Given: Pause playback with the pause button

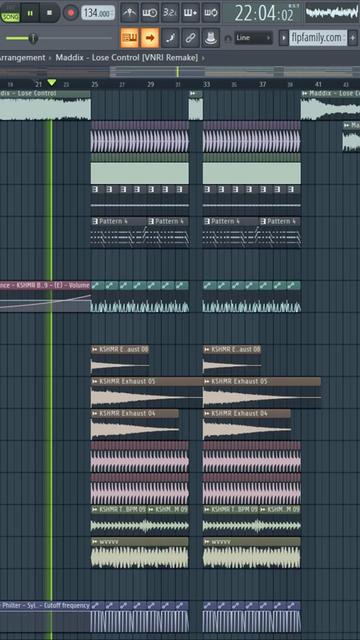Looking at the screenshot, I should (30, 13).
